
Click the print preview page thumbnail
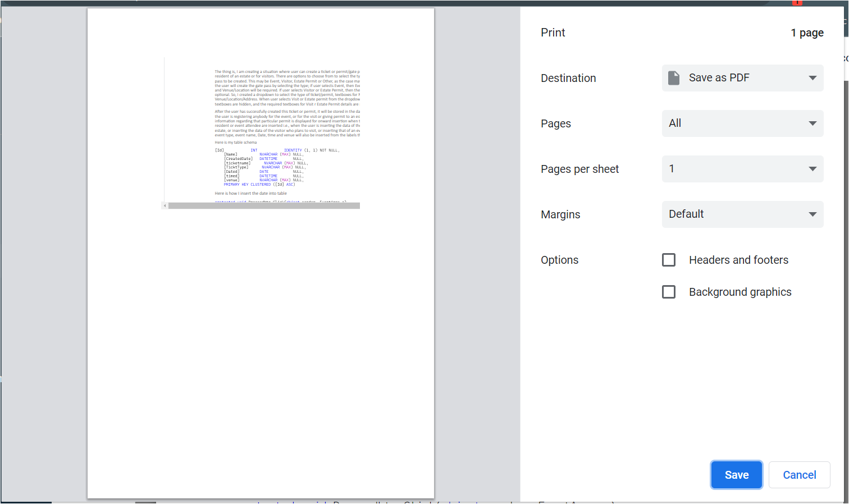[x=261, y=253]
